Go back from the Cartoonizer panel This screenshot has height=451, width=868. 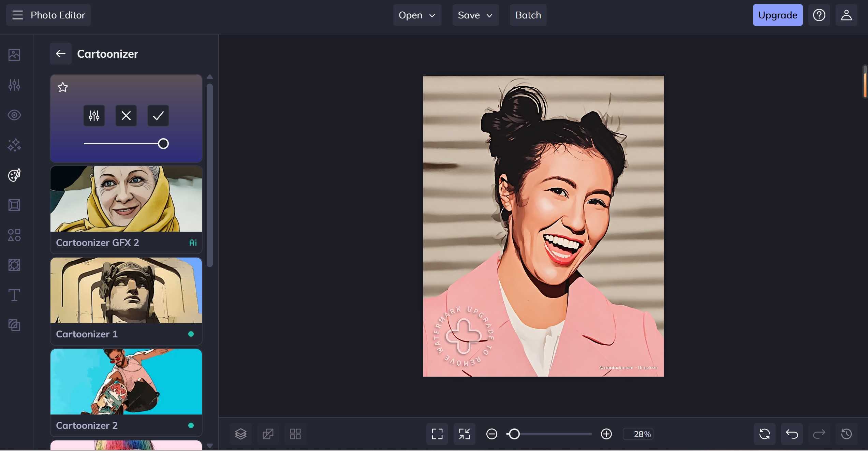61,54
